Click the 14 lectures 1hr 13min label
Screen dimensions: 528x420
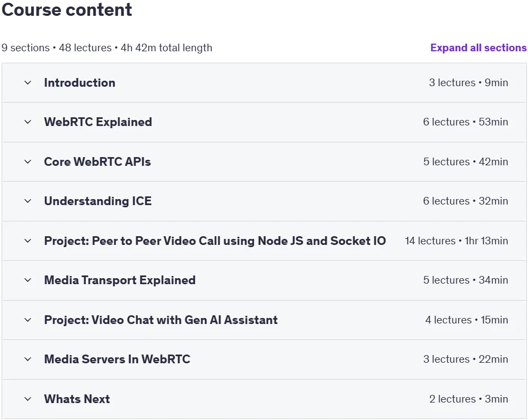click(456, 241)
